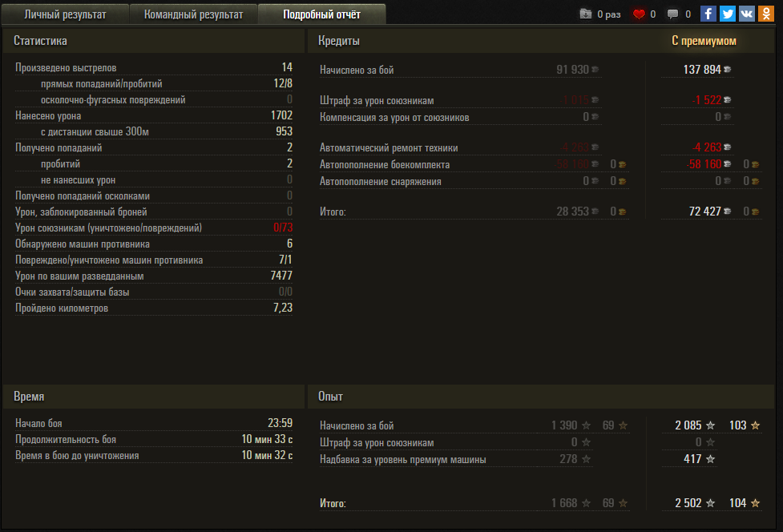This screenshot has height=532, width=783.
Task: Share result on Odnoklassniki
Action: (x=766, y=14)
